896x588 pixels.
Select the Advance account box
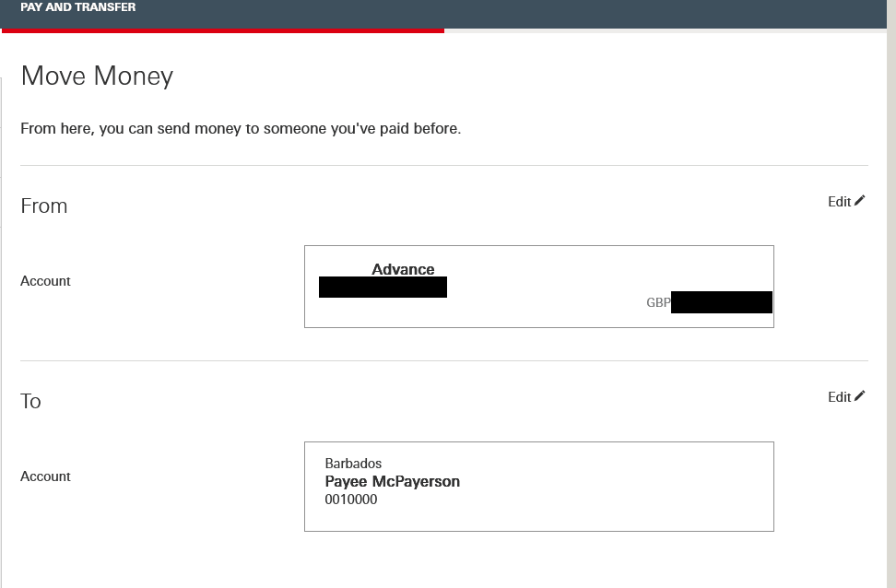point(539,286)
